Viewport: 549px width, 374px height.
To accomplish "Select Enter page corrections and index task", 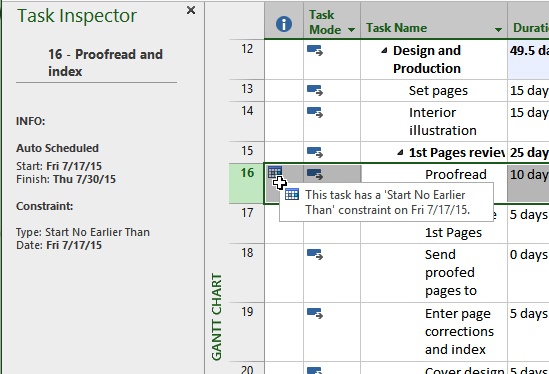I will coord(459,331).
